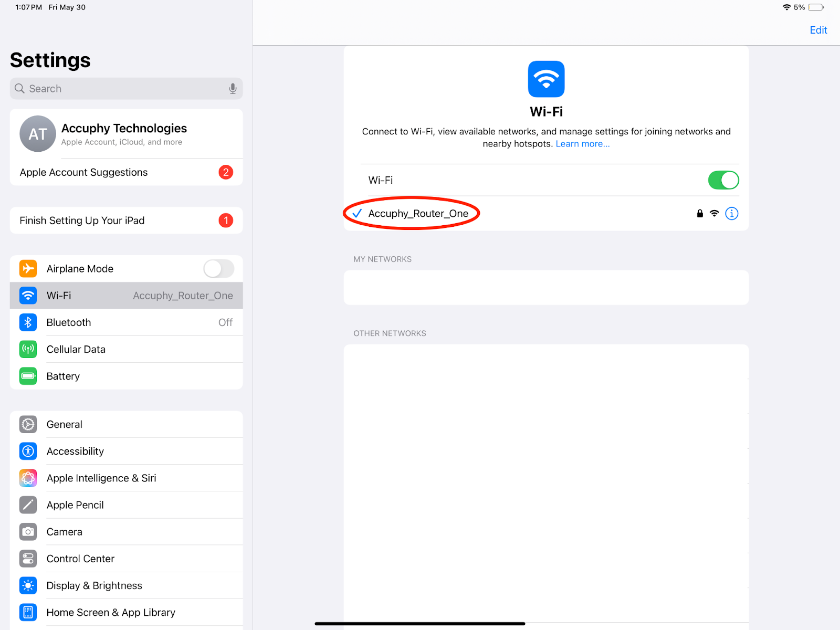Tap the Control Center label
The image size is (840, 630).
[x=80, y=559]
